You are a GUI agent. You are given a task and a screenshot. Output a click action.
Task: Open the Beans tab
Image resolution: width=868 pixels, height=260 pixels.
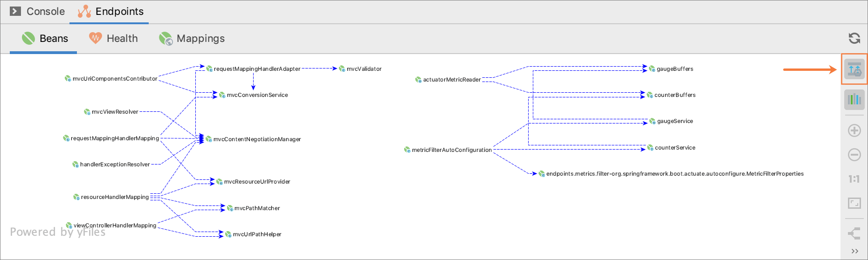[45, 38]
